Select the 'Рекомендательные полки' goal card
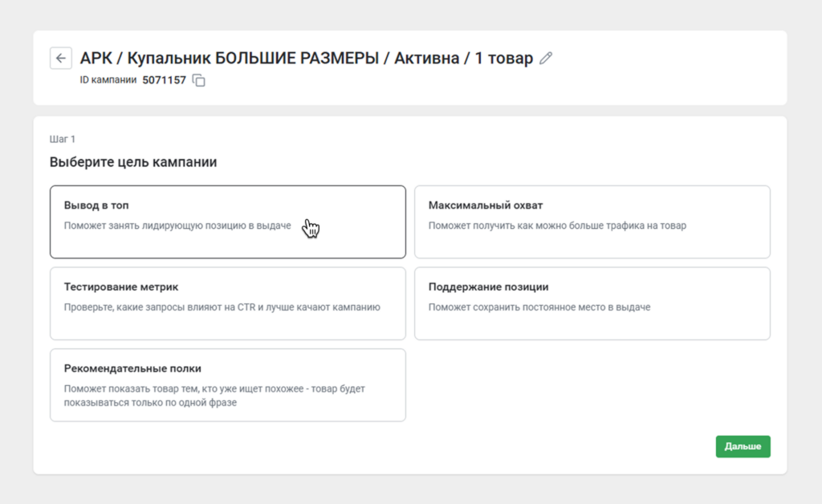Viewport: 822px width, 504px height. pyautogui.click(x=227, y=384)
